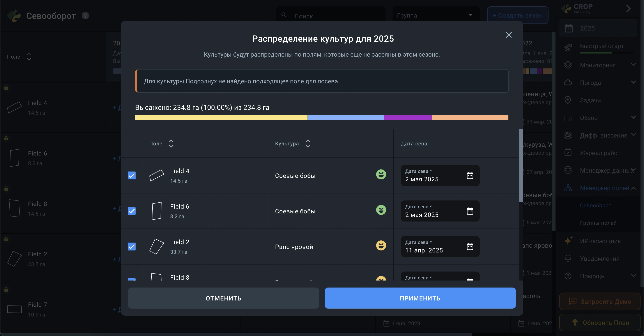Toggle the Field 2 checkbox

click(x=131, y=247)
